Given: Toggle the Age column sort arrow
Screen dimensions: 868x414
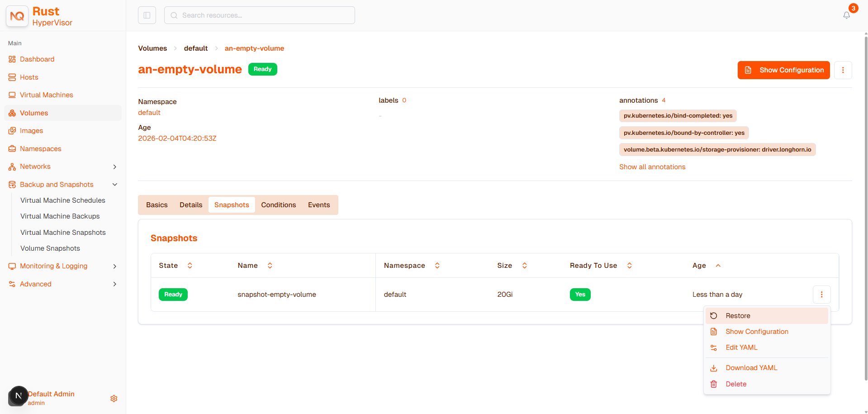Looking at the screenshot, I should pos(718,266).
